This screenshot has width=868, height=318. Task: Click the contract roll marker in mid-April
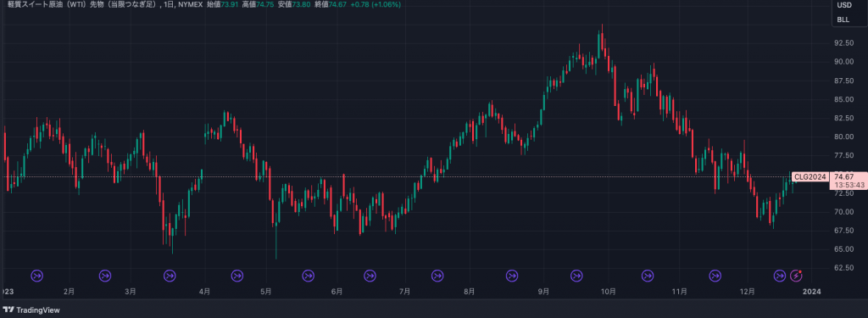pyautogui.click(x=237, y=276)
